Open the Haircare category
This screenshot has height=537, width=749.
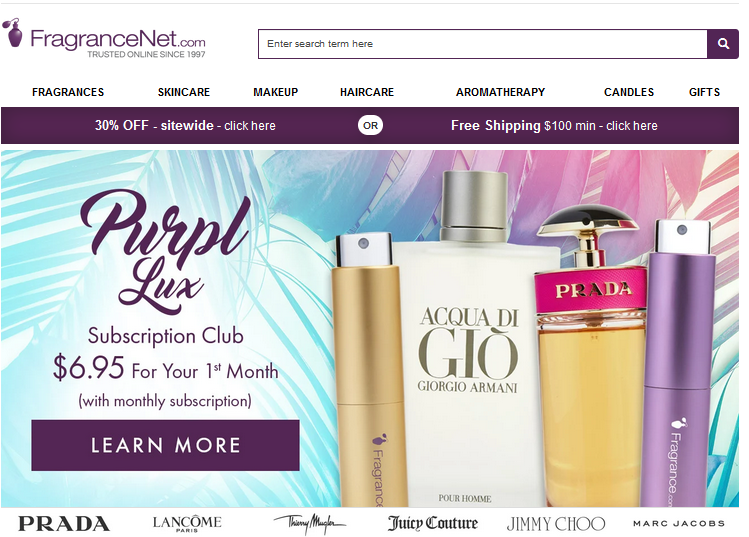(367, 92)
